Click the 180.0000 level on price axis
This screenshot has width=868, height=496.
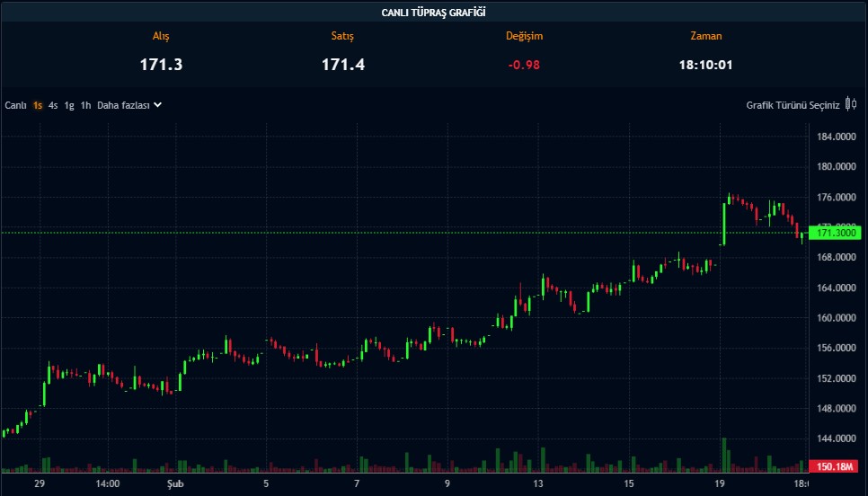(836, 167)
